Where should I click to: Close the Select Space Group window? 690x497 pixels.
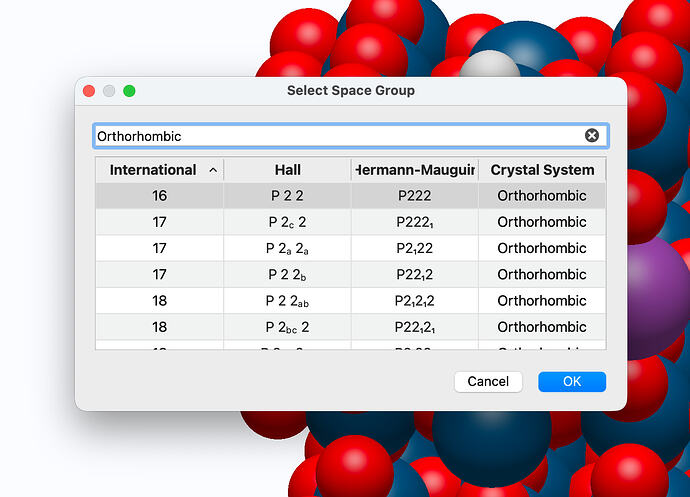89,91
